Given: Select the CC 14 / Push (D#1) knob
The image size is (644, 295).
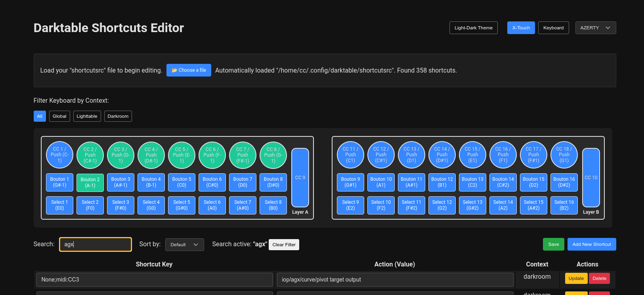Looking at the screenshot, I should 442,155.
